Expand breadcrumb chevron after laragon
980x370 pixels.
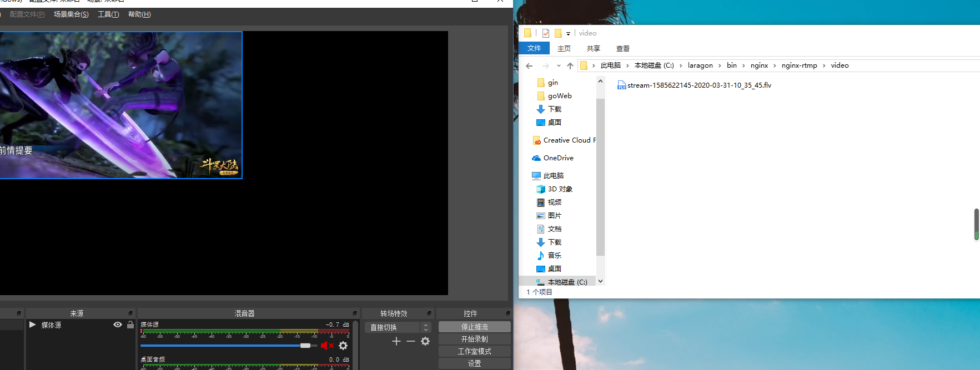[720, 65]
